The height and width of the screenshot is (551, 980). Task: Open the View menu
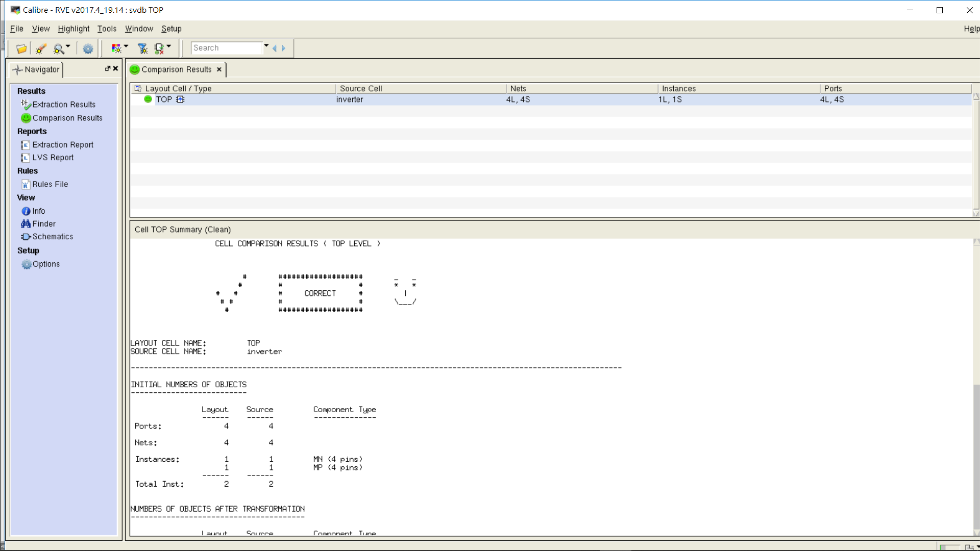(41, 29)
